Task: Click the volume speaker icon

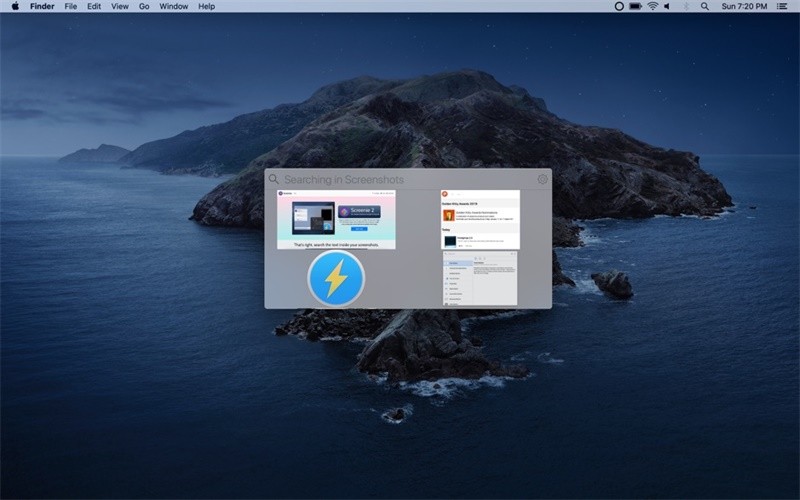Action: 667,6
